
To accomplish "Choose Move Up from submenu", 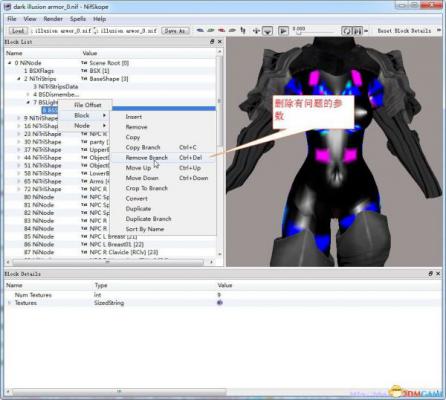I will pos(163,168).
